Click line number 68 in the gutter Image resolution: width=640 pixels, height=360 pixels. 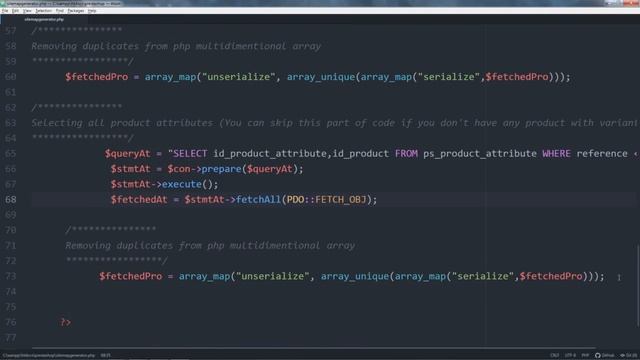[11, 199]
